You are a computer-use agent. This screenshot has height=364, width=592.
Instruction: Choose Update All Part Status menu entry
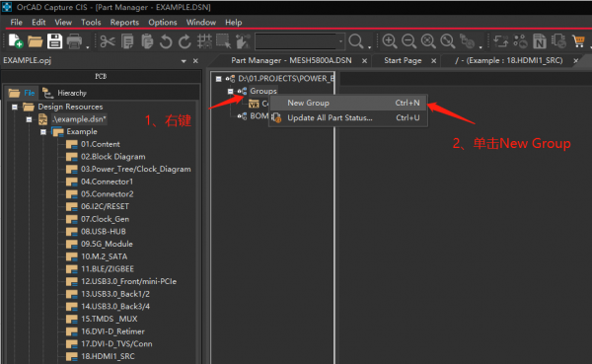348,117
